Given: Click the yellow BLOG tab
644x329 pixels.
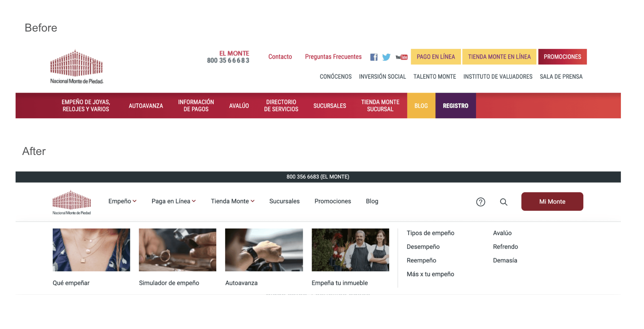Looking at the screenshot, I should (421, 106).
